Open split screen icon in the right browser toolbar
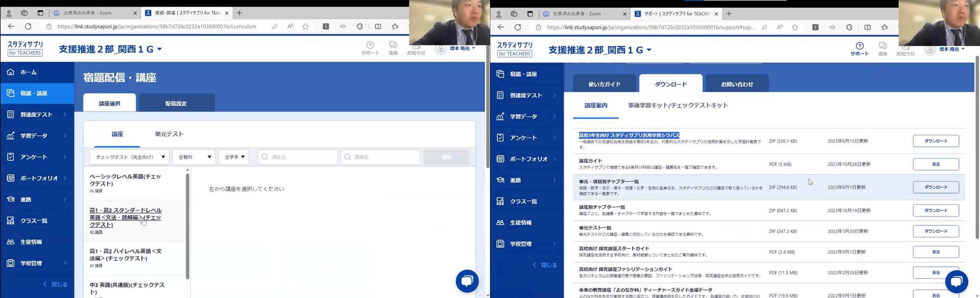 [868, 27]
